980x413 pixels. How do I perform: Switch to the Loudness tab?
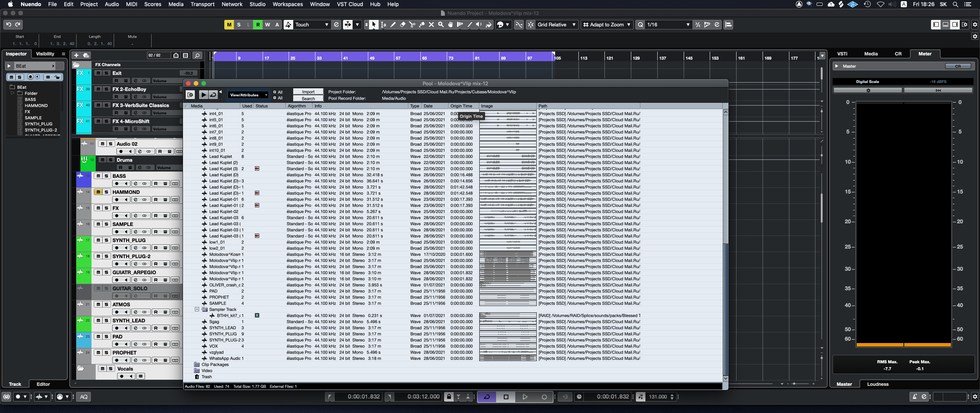click(x=877, y=384)
